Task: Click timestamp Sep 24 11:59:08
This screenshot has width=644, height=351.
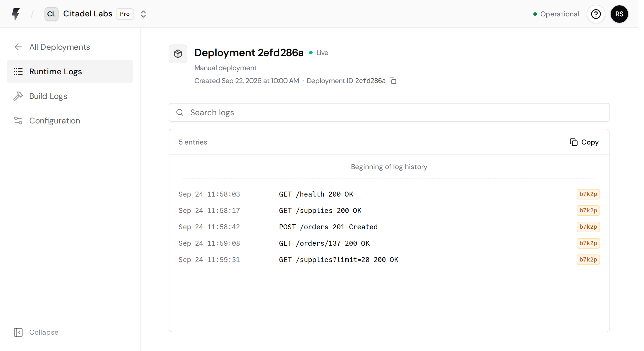Action: pyautogui.click(x=209, y=243)
